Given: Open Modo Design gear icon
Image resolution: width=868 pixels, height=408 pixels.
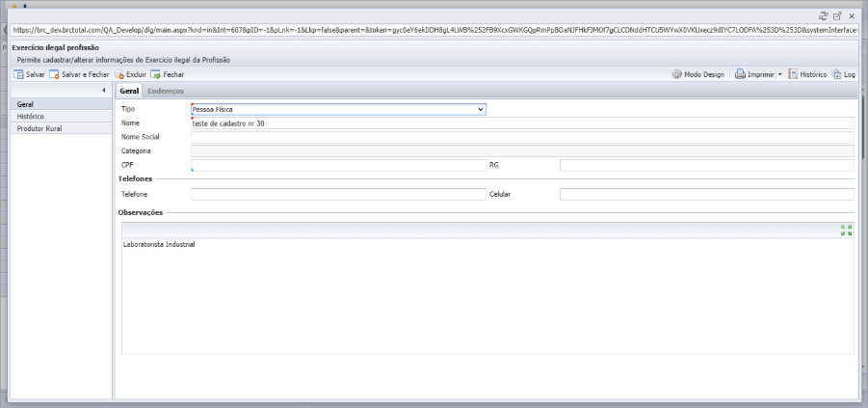Looking at the screenshot, I should tap(676, 74).
